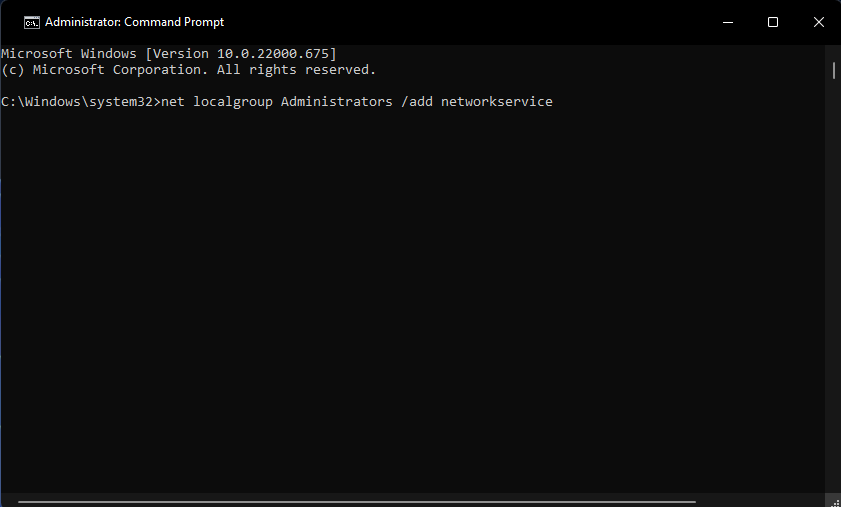
Task: Click horizontal scrollbar track right of thumb
Action: click(762, 502)
